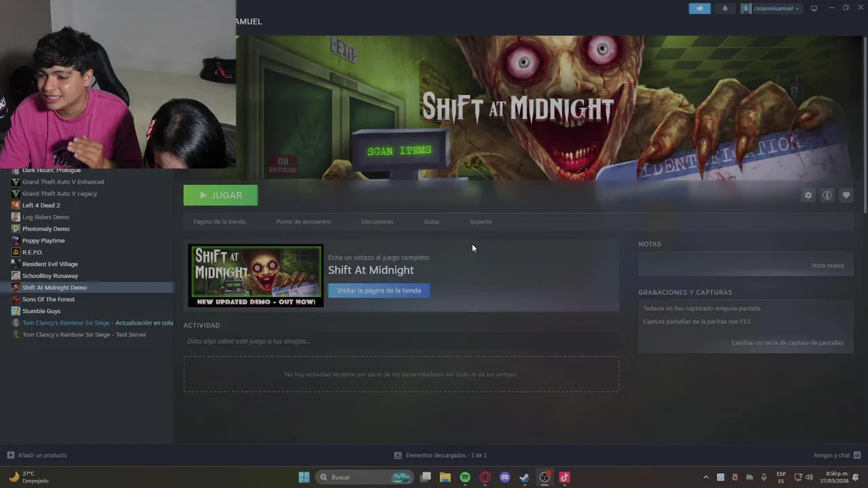Image resolution: width=868 pixels, height=488 pixels.
Task: Open the weather widget showing 27°C
Action: (x=28, y=477)
